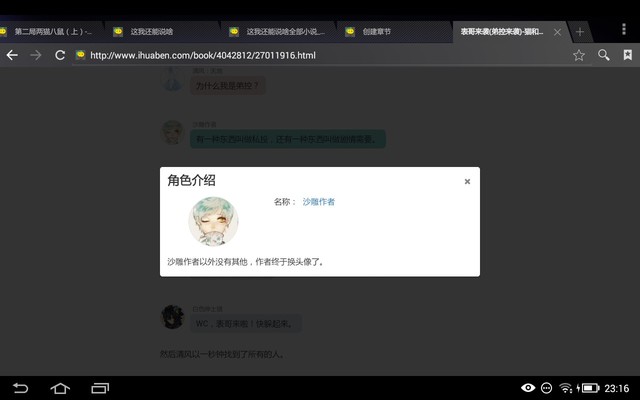The image size is (640, 400).
Task: Open browser overflow menu
Action: [625, 31]
